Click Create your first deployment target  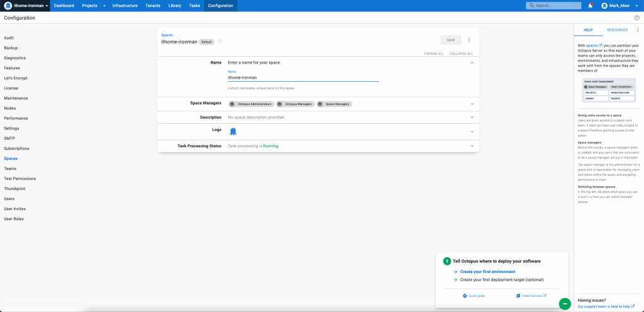pyautogui.click(x=501, y=279)
